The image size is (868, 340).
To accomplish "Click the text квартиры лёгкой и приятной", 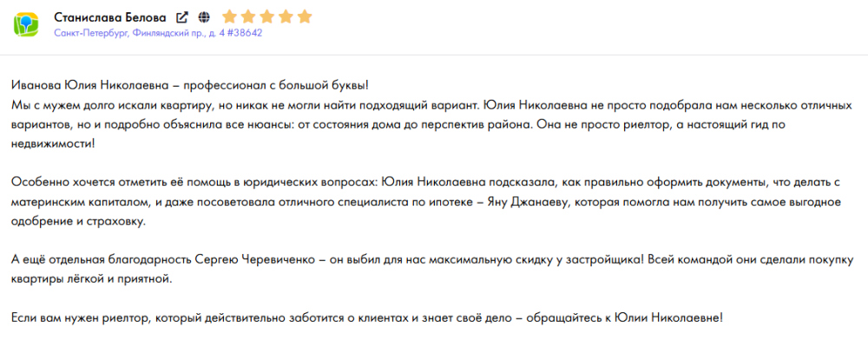I will pos(92,279).
